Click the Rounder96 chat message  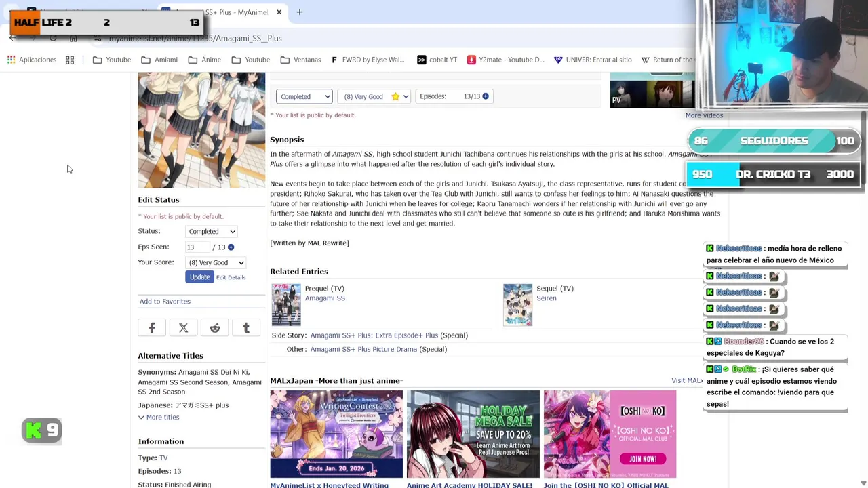pos(776,348)
